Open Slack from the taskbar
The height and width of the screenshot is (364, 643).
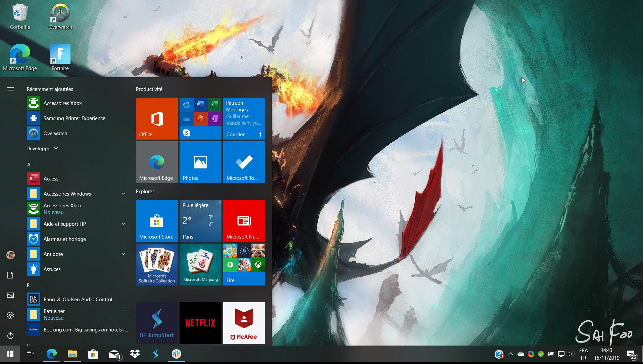[177, 354]
